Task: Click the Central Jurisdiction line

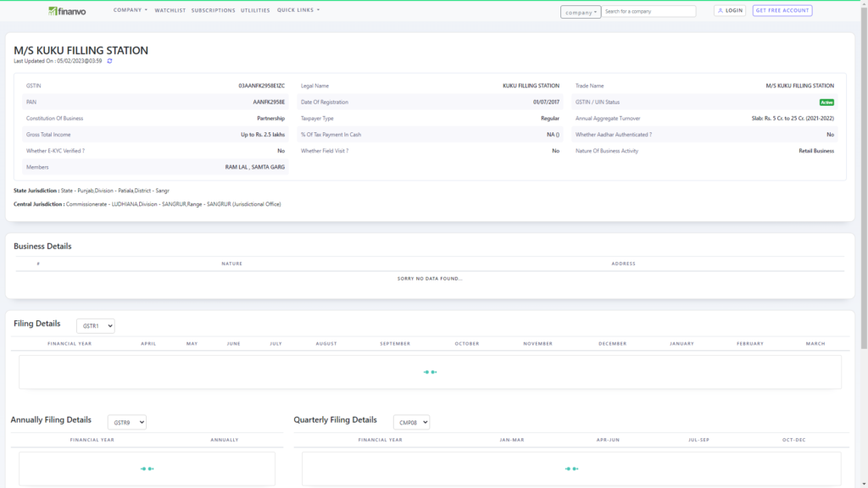Action: 147,204
